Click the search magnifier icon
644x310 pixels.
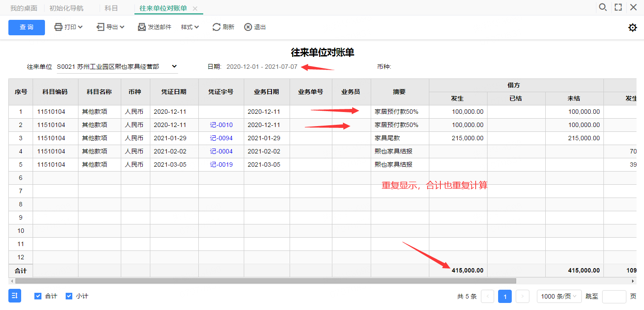(x=603, y=7)
